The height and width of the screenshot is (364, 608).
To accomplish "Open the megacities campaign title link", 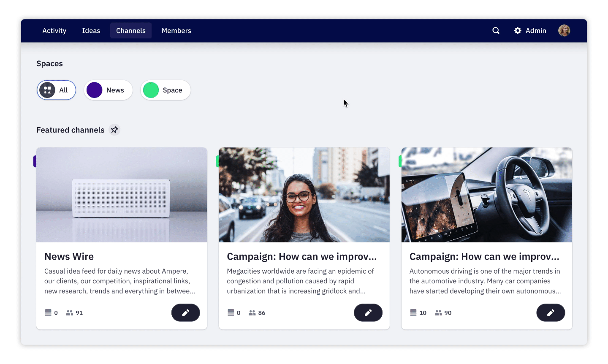I will click(301, 256).
